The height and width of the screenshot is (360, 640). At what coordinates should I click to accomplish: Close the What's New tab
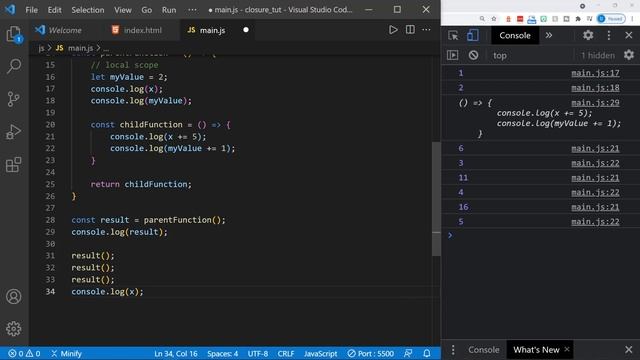(567, 349)
